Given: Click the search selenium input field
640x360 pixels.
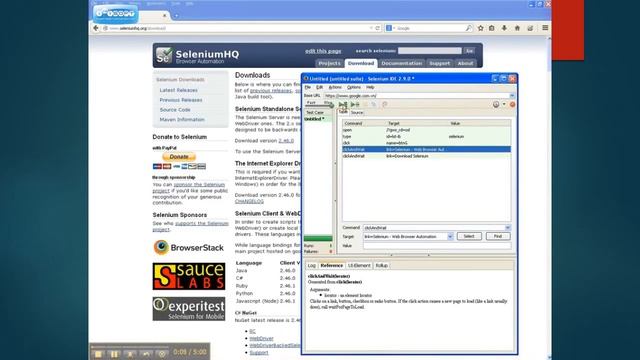Looking at the screenshot, I should click(430, 51).
